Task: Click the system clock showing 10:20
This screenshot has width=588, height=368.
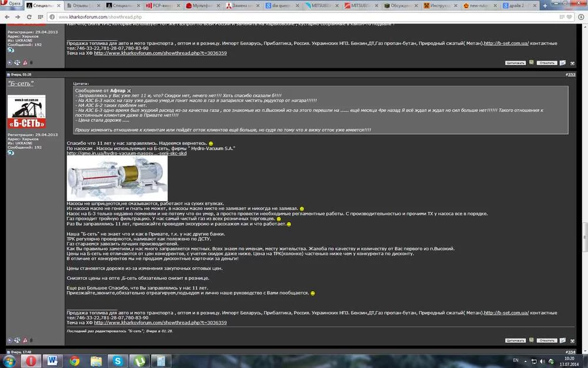Action: click(x=569, y=362)
